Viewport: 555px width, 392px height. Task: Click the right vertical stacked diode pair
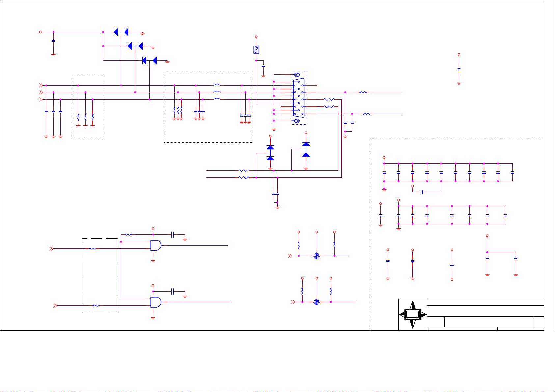pos(306,149)
